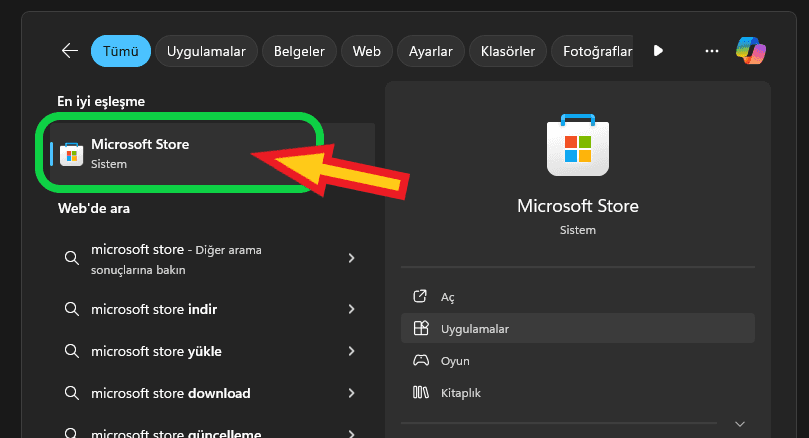Image resolution: width=809 pixels, height=438 pixels.
Task: Switch to the Fotoğraflar filter tab
Action: 592,51
